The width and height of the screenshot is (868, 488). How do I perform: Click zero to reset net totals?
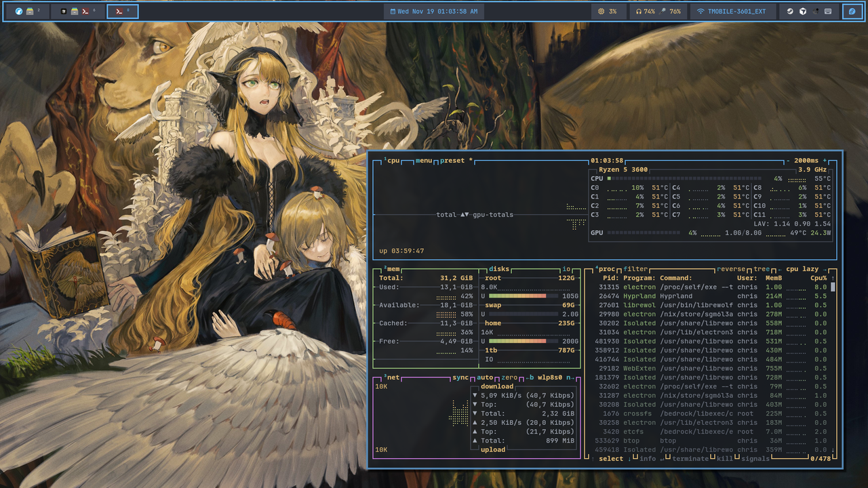pos(509,378)
